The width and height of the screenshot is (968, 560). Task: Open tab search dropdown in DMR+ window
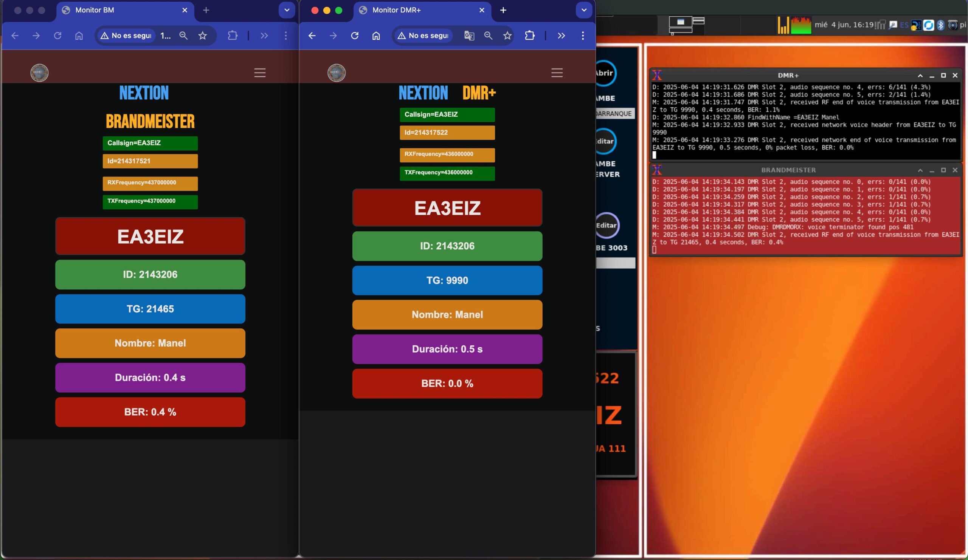click(584, 10)
